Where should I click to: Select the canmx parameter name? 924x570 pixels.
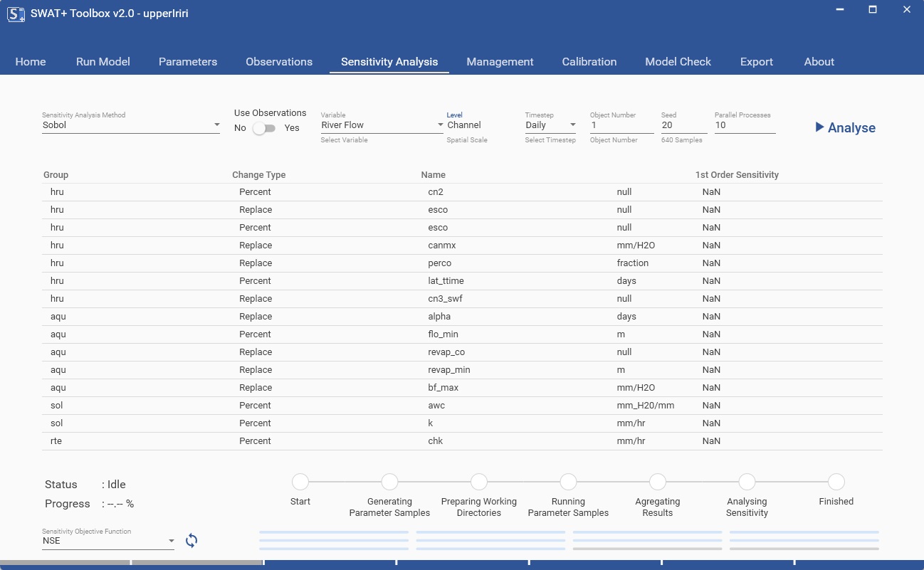441,246
